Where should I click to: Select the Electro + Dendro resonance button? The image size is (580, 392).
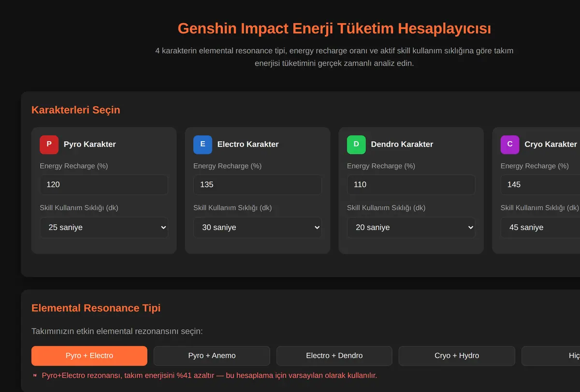[334, 356]
